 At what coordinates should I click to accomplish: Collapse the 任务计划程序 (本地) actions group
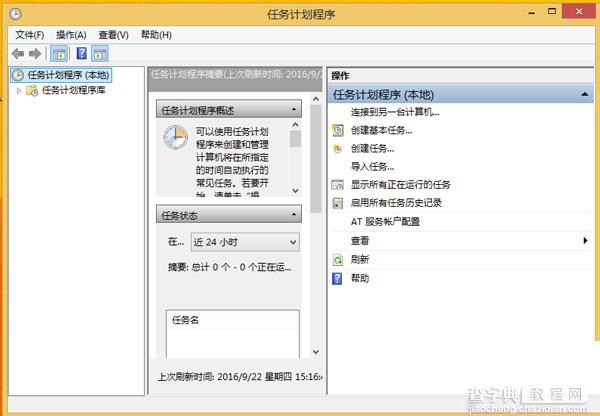[x=584, y=94]
